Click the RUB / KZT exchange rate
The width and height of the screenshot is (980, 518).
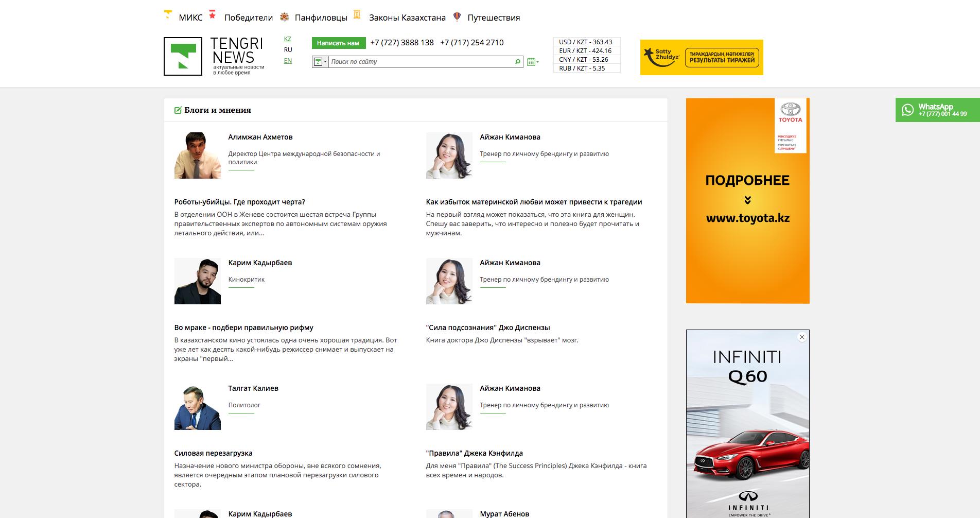pos(586,68)
